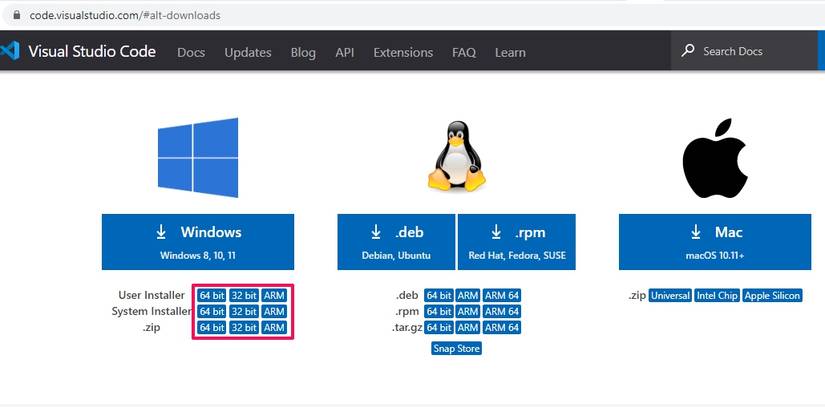Click the Apple logo

tap(714, 156)
